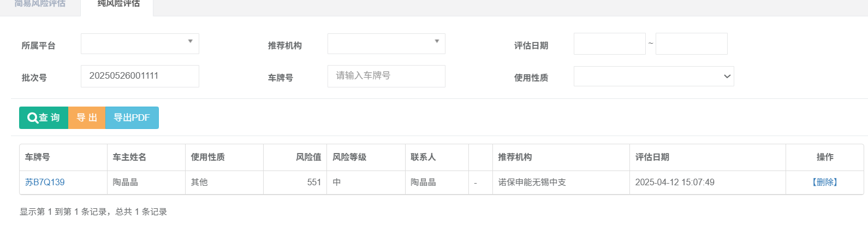Open the 苏B7Q139 license plate link
The image size is (868, 241).
[x=45, y=183]
